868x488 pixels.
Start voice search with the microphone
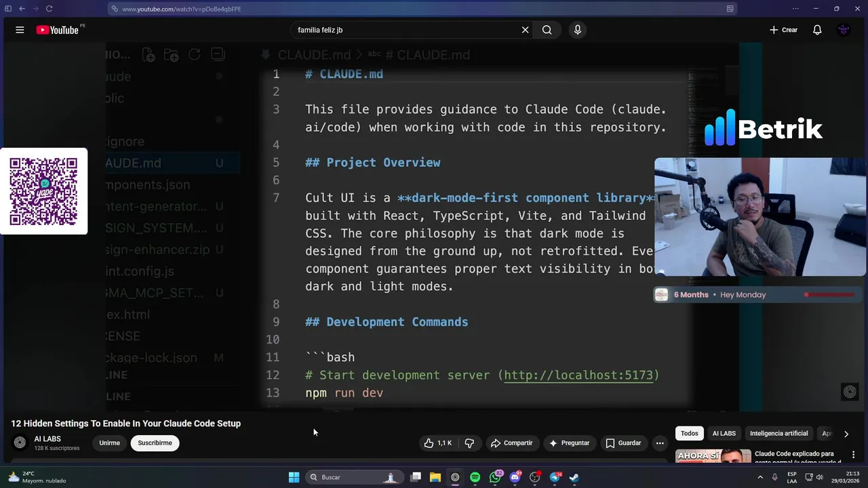tap(578, 30)
